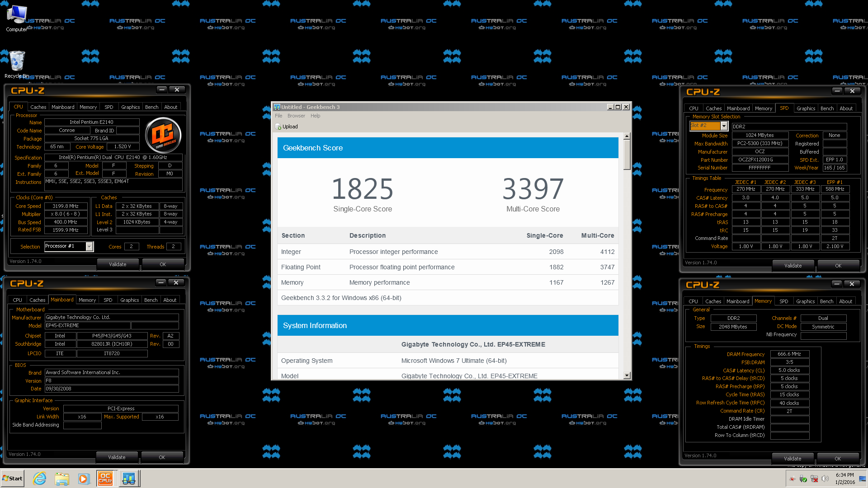
Task: Click the Start button
Action: click(x=13, y=479)
